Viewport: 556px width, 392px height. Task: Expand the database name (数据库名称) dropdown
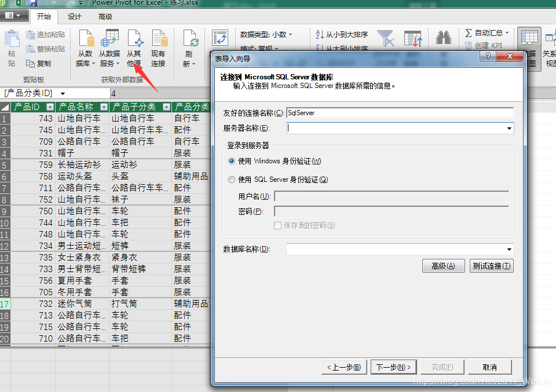tap(509, 249)
